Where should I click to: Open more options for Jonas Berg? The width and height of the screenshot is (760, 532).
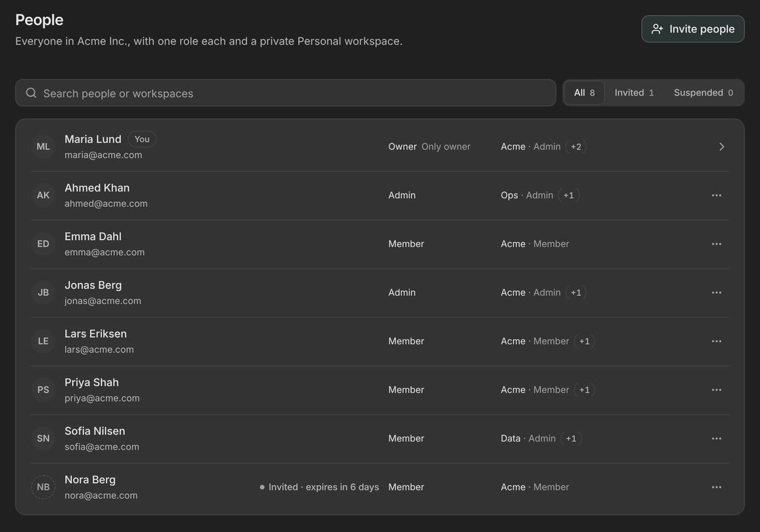(x=717, y=292)
